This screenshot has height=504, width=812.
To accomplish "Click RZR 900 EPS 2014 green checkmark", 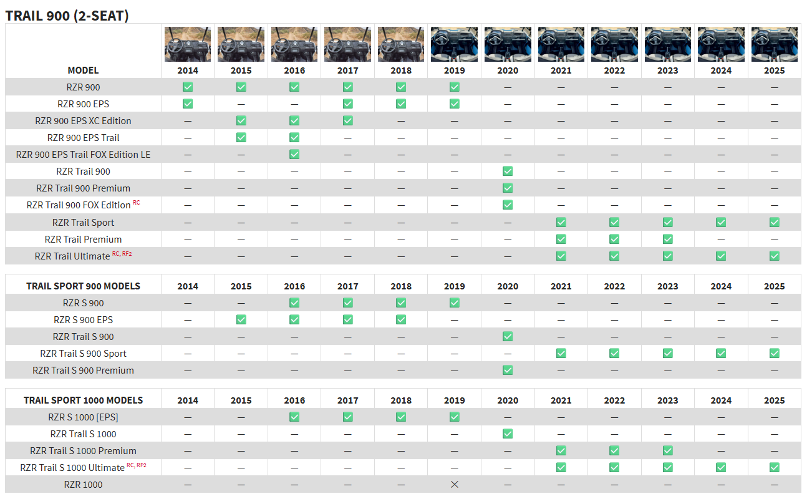I will 187,104.
